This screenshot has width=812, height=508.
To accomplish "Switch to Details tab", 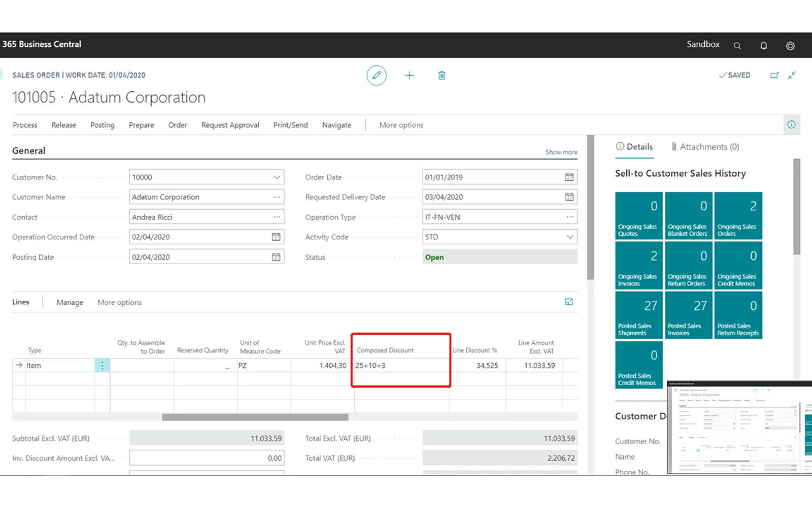I will coord(634,147).
